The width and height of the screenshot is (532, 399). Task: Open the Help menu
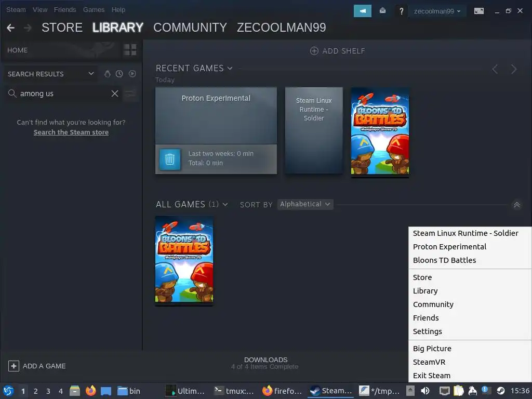pyautogui.click(x=118, y=9)
